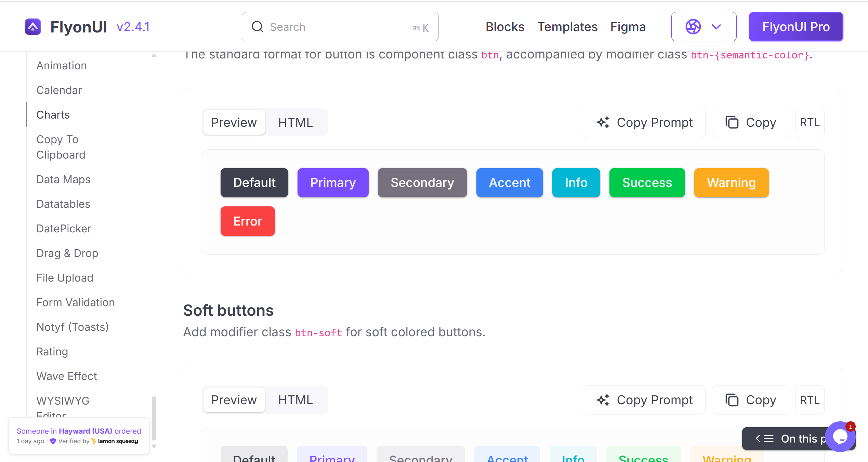Open the Templates nav link
868x462 pixels.
tap(567, 27)
